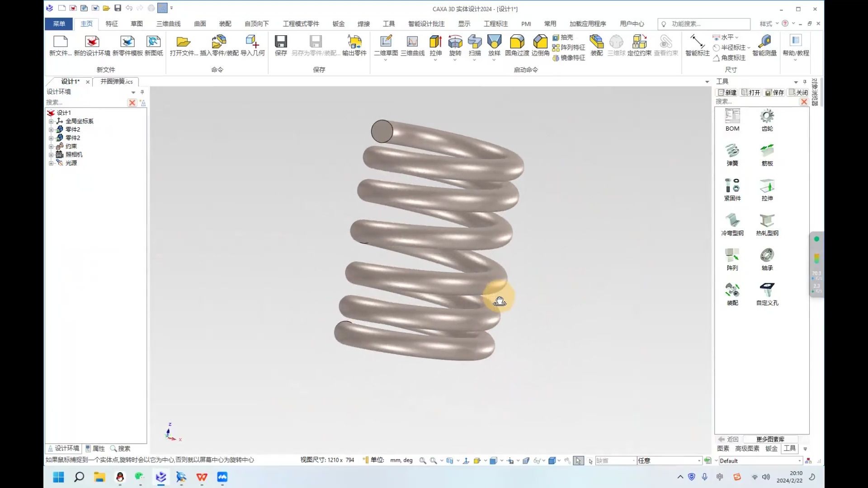Viewport: 868px width, 488px height.
Task: Switch to the 并圈弹簧.ics document tab
Action: point(117,81)
